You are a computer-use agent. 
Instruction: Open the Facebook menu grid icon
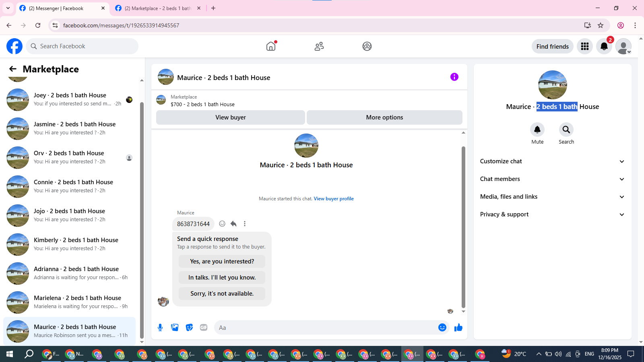585,46
